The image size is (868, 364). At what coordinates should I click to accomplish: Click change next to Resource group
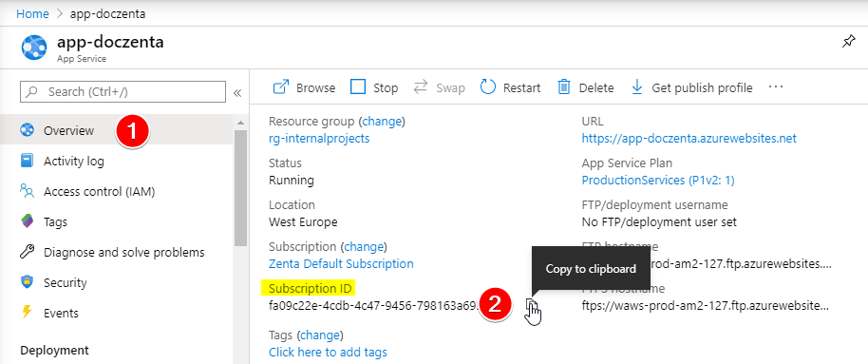point(382,121)
